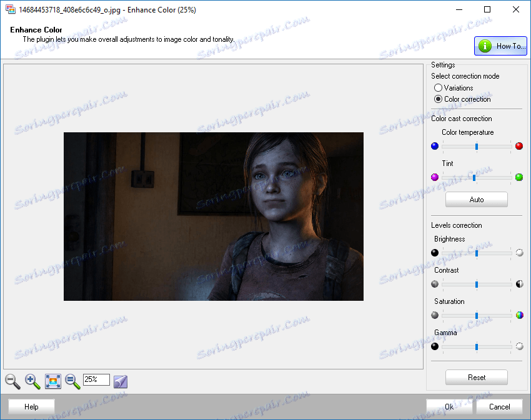531x420 pixels.
Task: Click the Auto color cast button
Action: pyautogui.click(x=477, y=199)
